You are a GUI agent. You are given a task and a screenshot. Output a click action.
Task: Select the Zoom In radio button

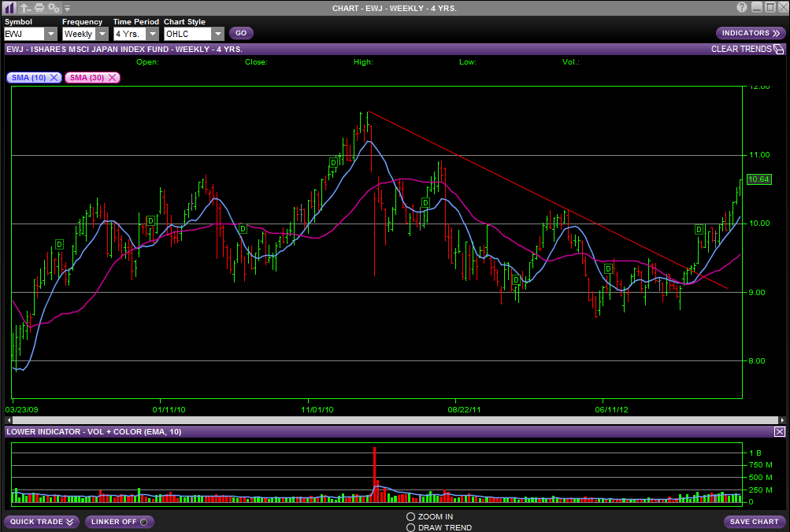click(x=410, y=517)
